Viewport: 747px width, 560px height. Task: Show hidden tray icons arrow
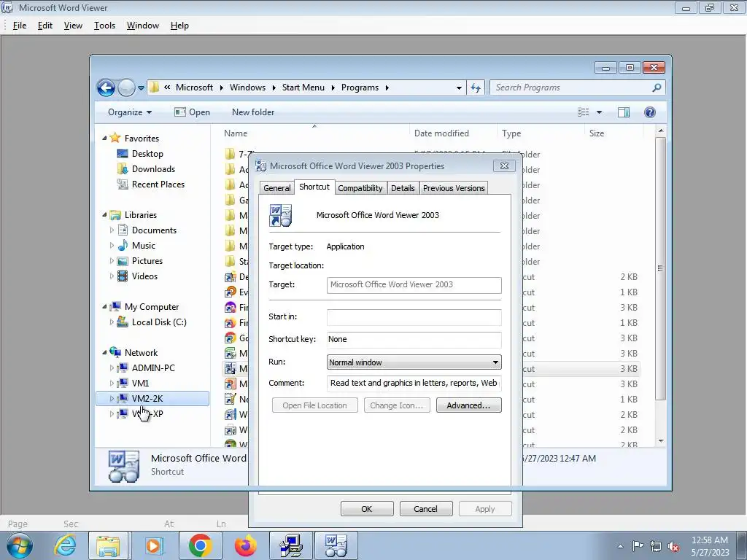[620, 546]
